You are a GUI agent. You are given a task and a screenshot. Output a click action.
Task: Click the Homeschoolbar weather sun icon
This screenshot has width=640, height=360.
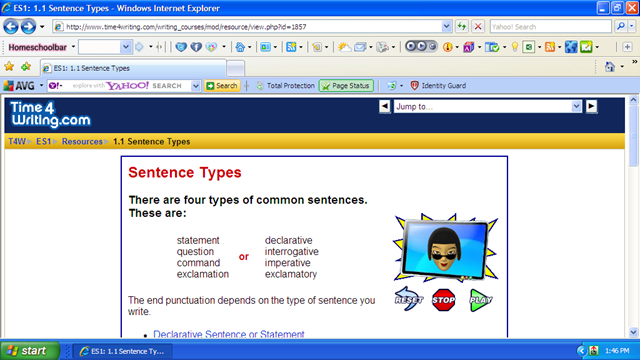pyautogui.click(x=344, y=47)
